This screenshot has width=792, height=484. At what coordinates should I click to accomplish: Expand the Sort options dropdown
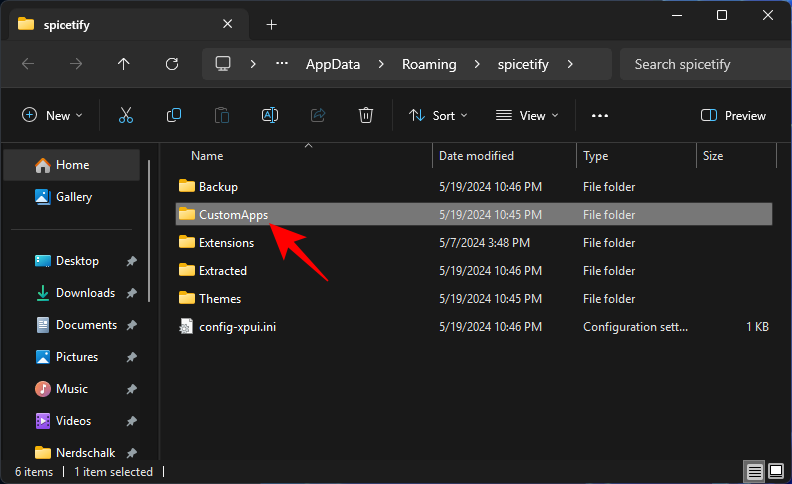pyautogui.click(x=438, y=116)
